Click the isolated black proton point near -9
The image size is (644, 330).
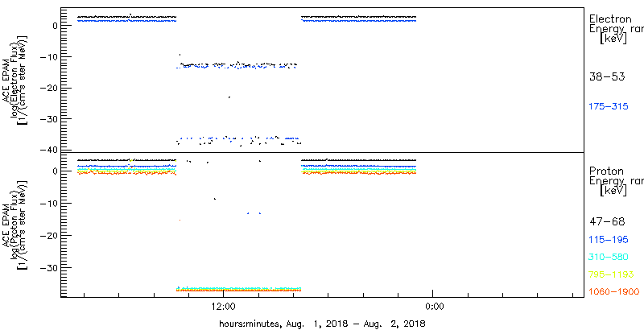[x=215, y=199]
